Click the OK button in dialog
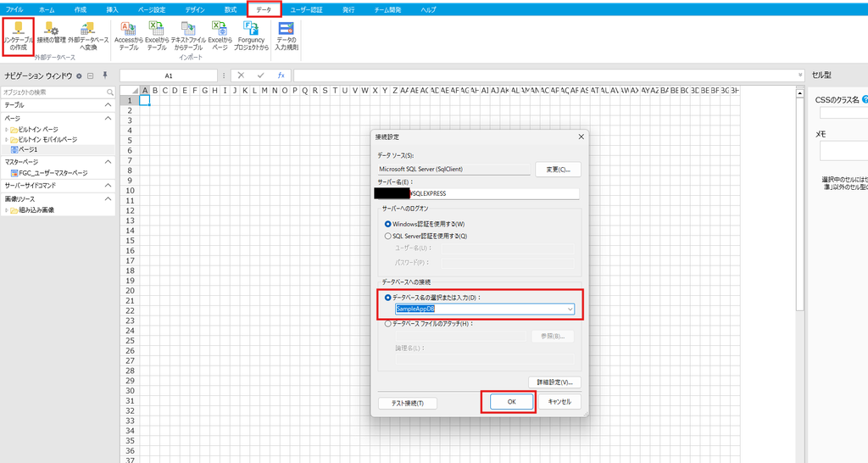This screenshot has width=868, height=463. (511, 402)
